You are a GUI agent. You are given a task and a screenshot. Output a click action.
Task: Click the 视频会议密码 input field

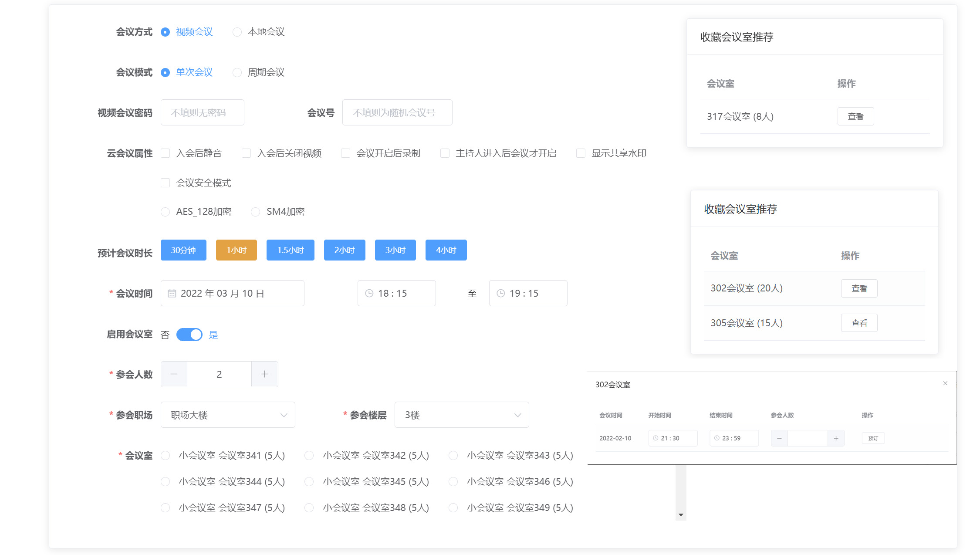pos(202,112)
